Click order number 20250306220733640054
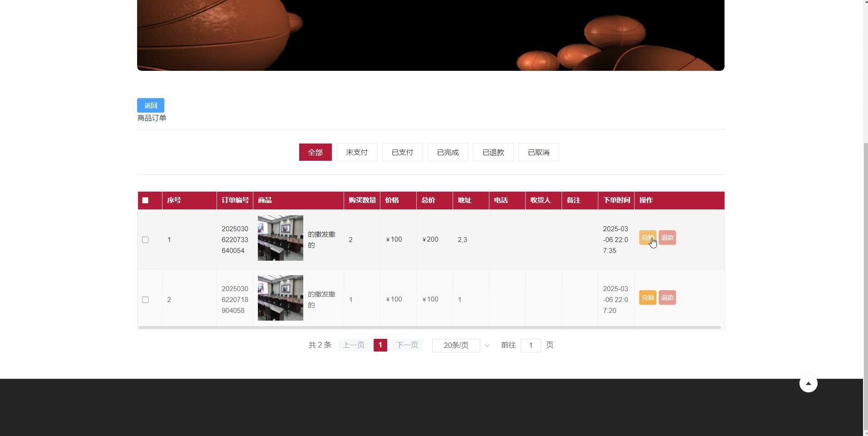 (235, 240)
